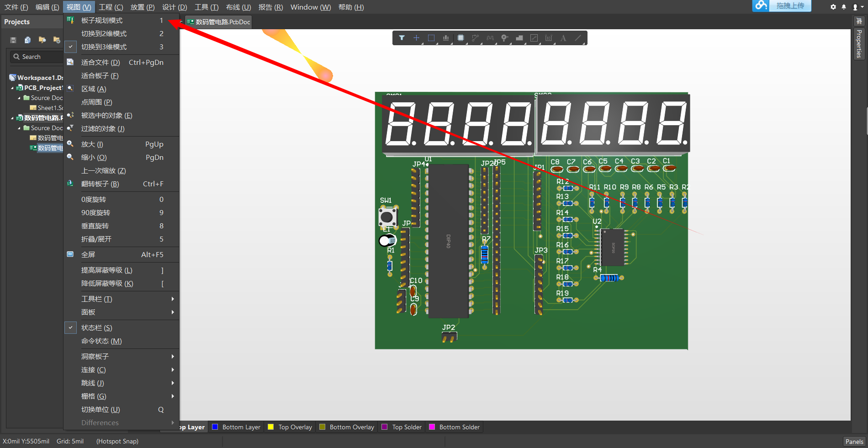Open the 栅格 submenu
The width and height of the screenshot is (868, 448).
click(93, 396)
